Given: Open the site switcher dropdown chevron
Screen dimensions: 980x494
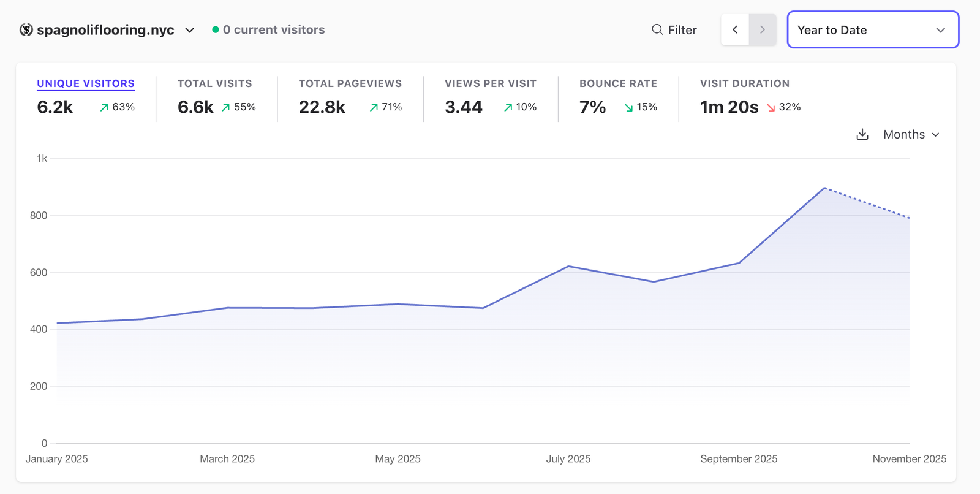Looking at the screenshot, I should pos(190,30).
